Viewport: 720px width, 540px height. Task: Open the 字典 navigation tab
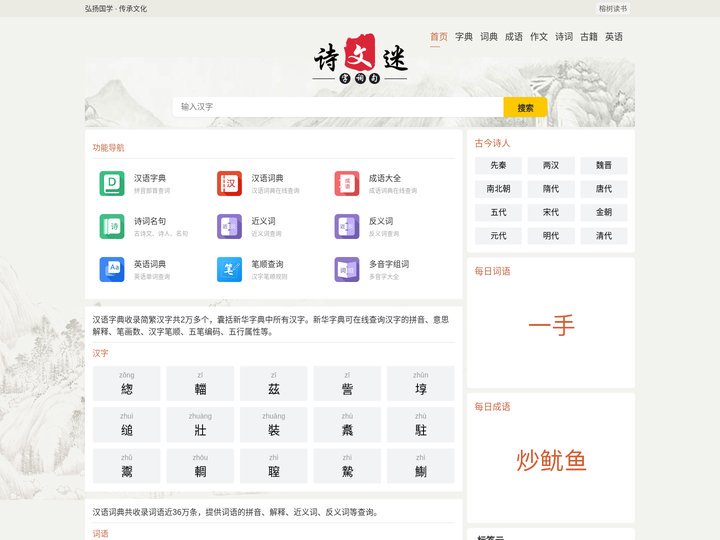[464, 37]
